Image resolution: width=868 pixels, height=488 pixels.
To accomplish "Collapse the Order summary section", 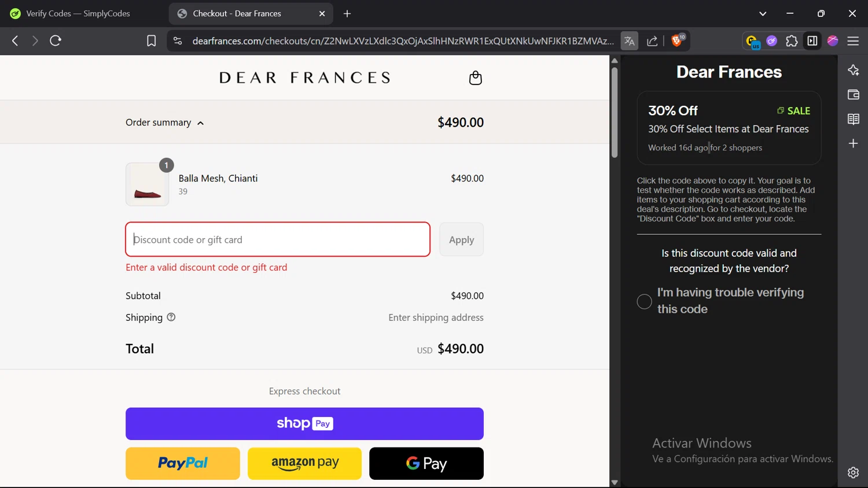I will [165, 123].
